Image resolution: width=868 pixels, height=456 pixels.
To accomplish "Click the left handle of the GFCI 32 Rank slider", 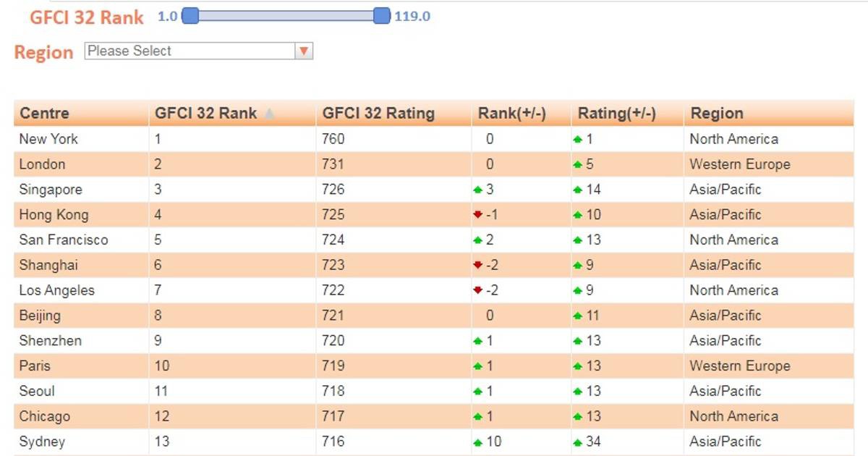I will tap(190, 16).
